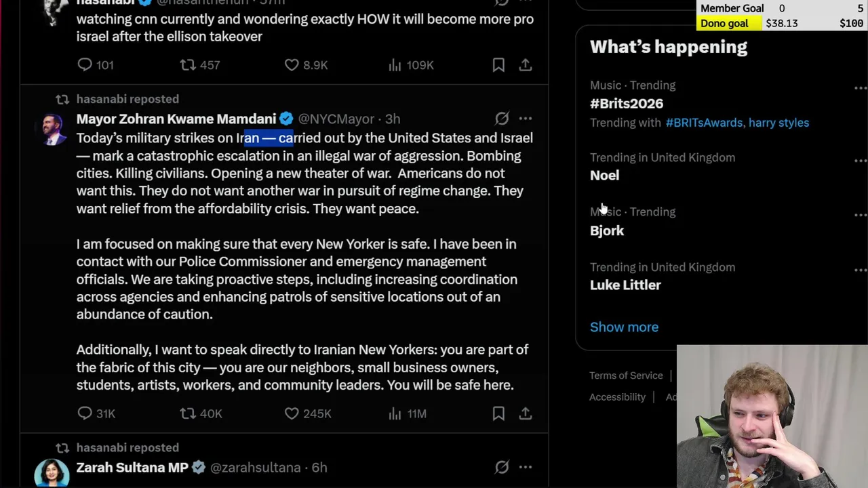Reply to Mamdani's Iran strikes tweet
The width and height of the screenshot is (868, 488).
click(x=85, y=413)
